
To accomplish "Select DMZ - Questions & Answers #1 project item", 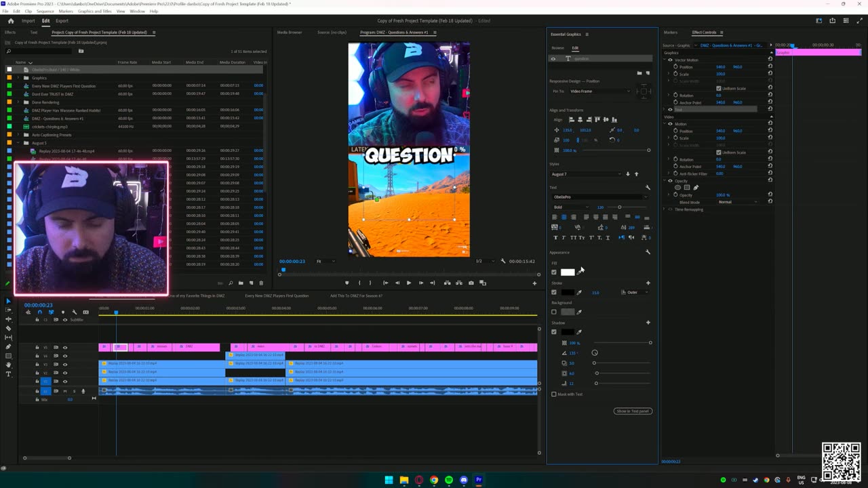I will [58, 119].
